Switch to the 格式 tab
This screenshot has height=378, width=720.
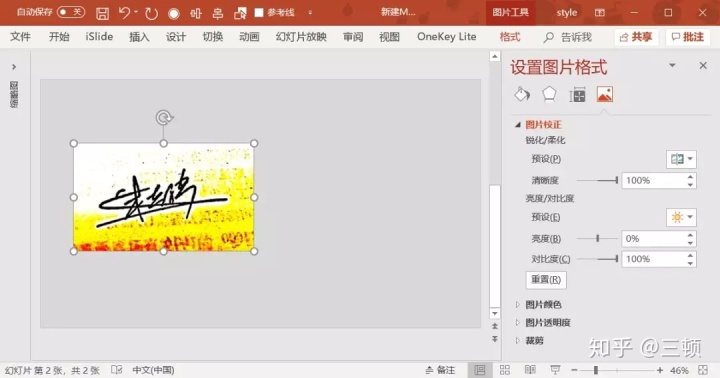[x=510, y=37]
